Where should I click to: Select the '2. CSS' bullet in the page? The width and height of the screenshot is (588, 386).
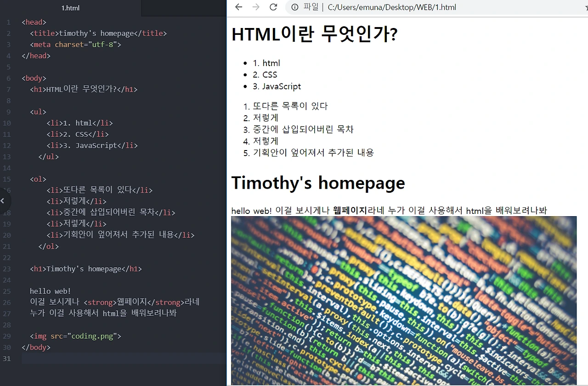click(265, 74)
